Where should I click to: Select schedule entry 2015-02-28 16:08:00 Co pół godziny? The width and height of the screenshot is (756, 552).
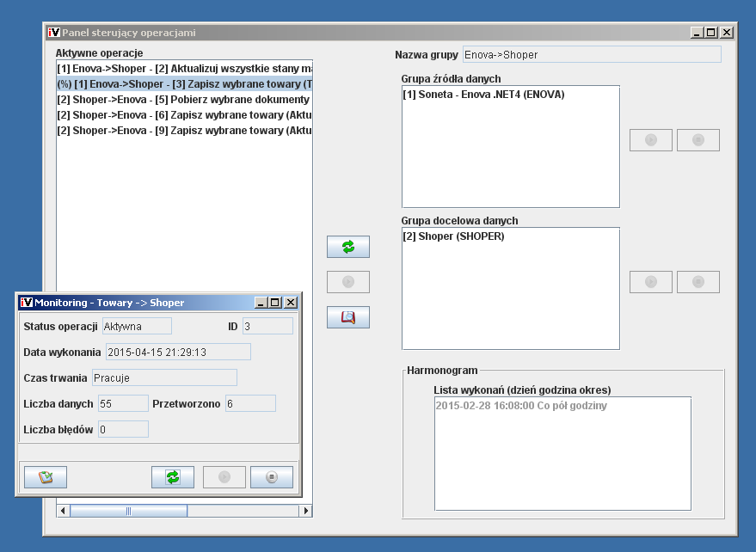click(562, 406)
